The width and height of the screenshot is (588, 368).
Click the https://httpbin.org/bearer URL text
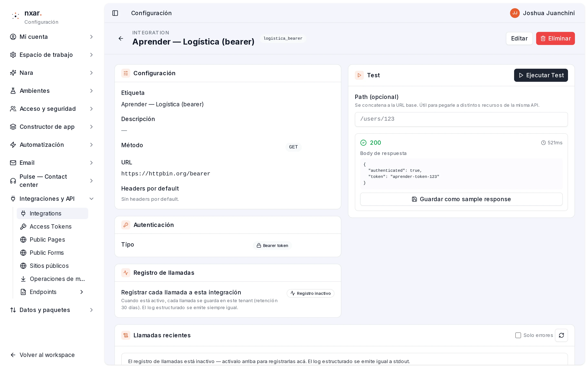(x=166, y=174)
